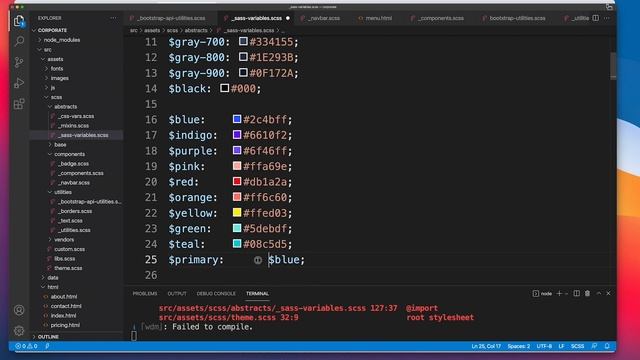Open editor more actions ellipsis
Image resolution: width=640 pixels, height=360 pixels.
(x=607, y=18)
